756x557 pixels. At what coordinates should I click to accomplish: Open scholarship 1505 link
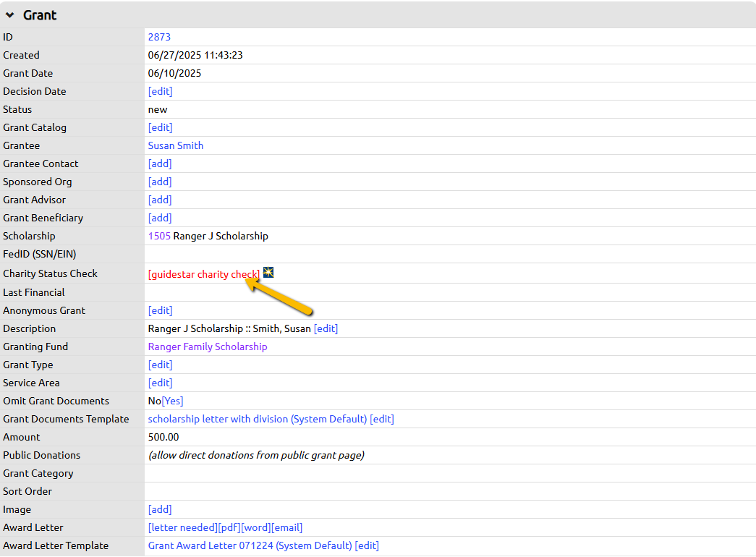[x=159, y=236]
